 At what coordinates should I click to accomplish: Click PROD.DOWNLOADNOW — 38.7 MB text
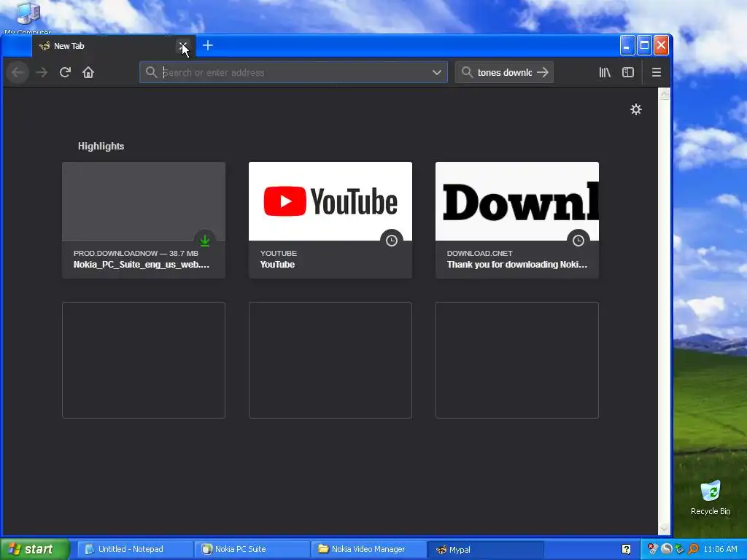coord(136,253)
